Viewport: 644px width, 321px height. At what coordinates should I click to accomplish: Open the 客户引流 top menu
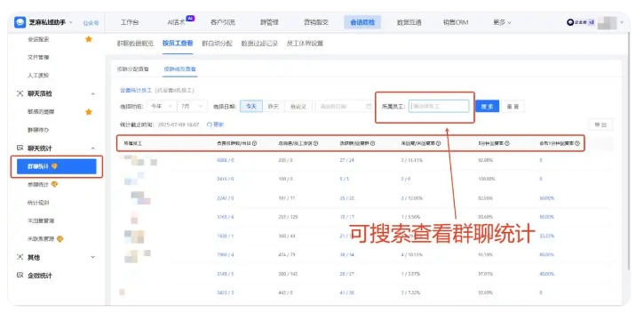coord(222,22)
